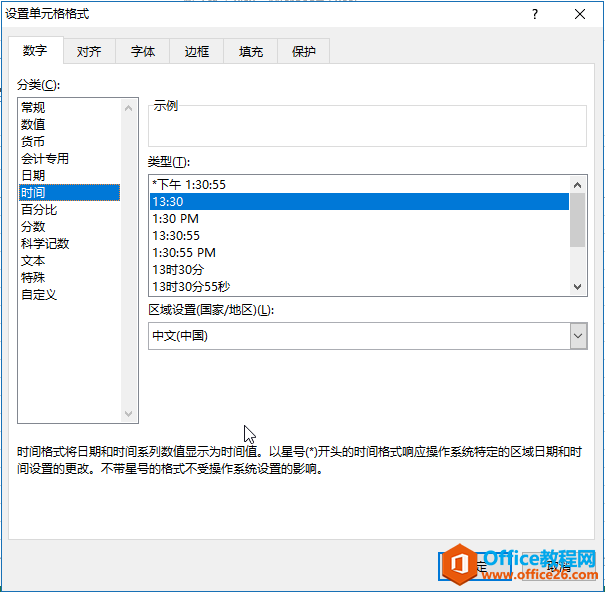Screen dimensions: 605x592
Task: Switch to the 数字 tab
Action: [35, 51]
